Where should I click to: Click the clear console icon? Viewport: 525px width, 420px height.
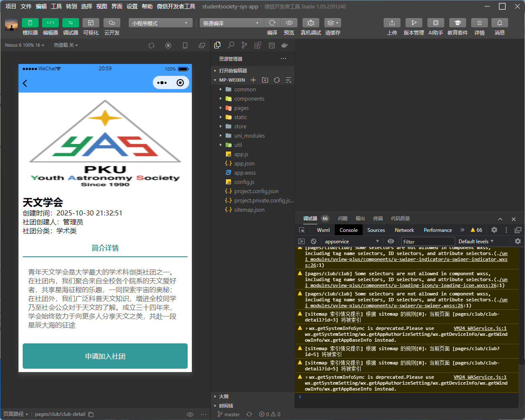313,241
